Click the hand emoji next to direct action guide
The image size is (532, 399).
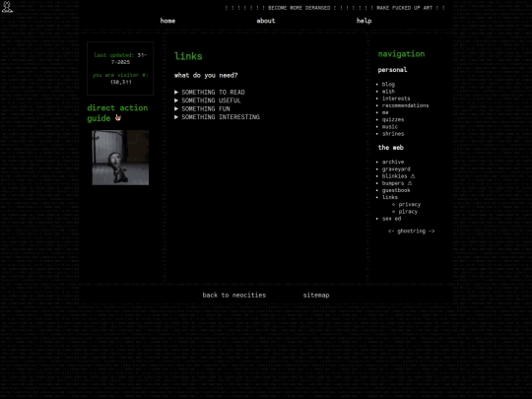[x=118, y=118]
